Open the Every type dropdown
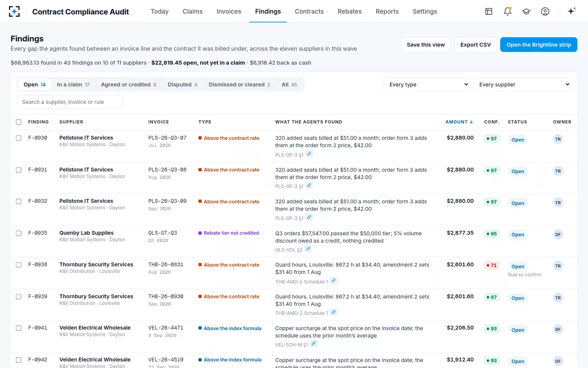Viewport: 588px width, 368px height. 427,85
